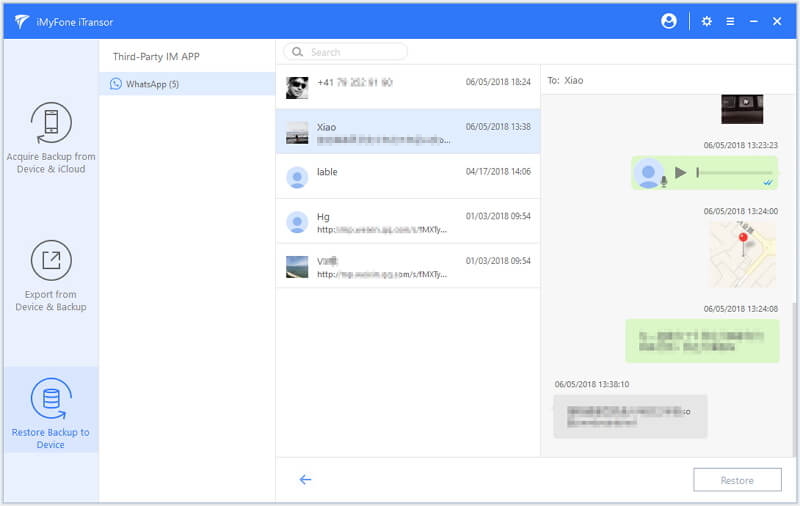Click the 06/05/2018 13:38 timestamp
The image size is (800, 506).
(x=498, y=126)
